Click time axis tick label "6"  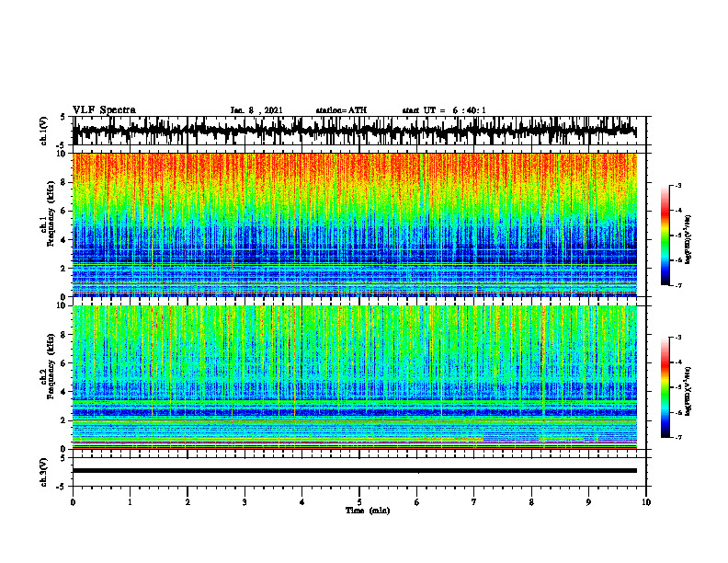417,502
